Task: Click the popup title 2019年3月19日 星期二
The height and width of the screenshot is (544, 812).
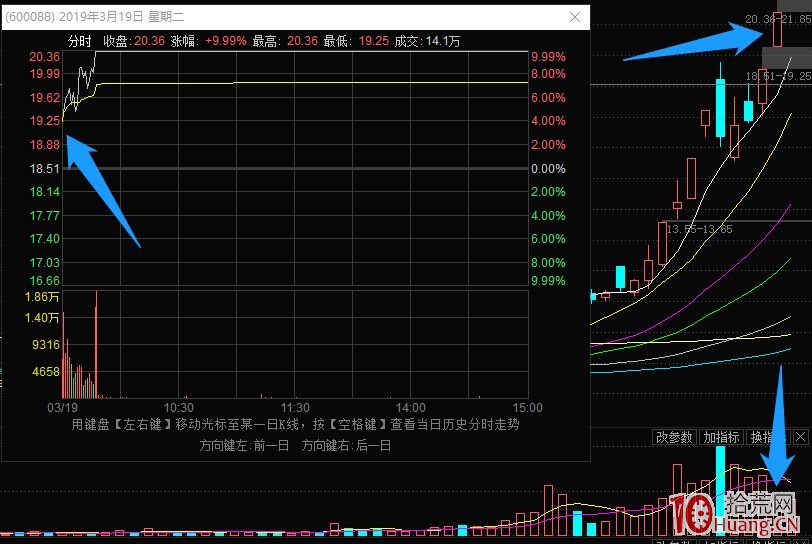Action: pos(121,17)
